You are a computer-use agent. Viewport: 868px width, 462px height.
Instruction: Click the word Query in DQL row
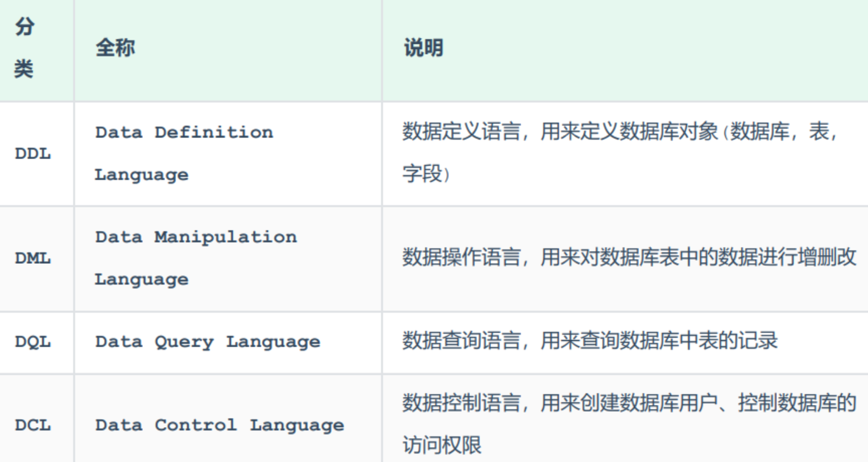(183, 342)
